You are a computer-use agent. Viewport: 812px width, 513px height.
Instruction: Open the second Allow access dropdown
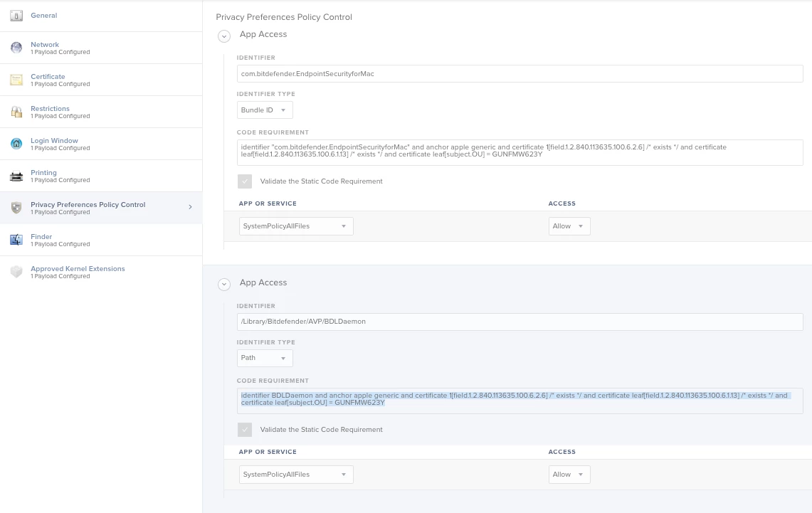click(x=569, y=475)
